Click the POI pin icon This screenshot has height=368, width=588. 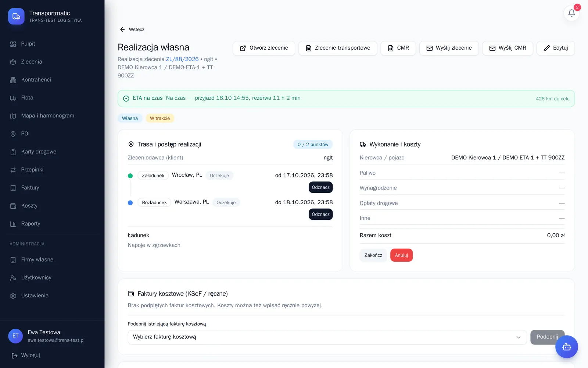point(13,134)
